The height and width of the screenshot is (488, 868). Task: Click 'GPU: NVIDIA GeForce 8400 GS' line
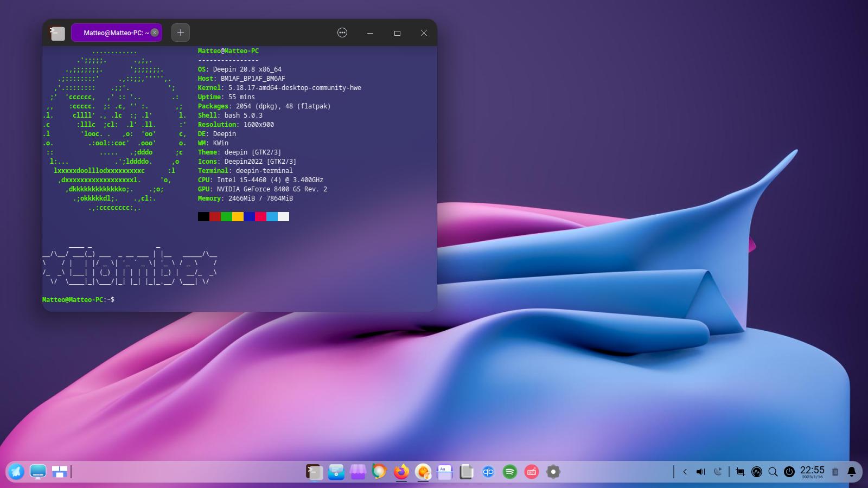pos(263,189)
